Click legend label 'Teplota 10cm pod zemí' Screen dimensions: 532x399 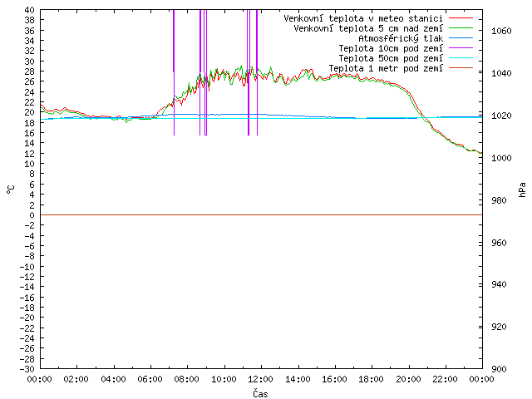(391, 48)
